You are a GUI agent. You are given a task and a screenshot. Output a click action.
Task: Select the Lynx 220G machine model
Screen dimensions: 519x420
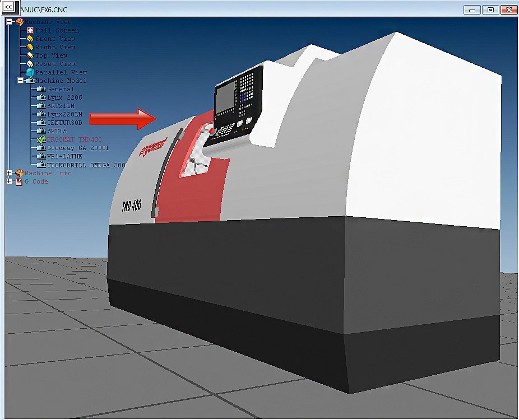point(65,97)
